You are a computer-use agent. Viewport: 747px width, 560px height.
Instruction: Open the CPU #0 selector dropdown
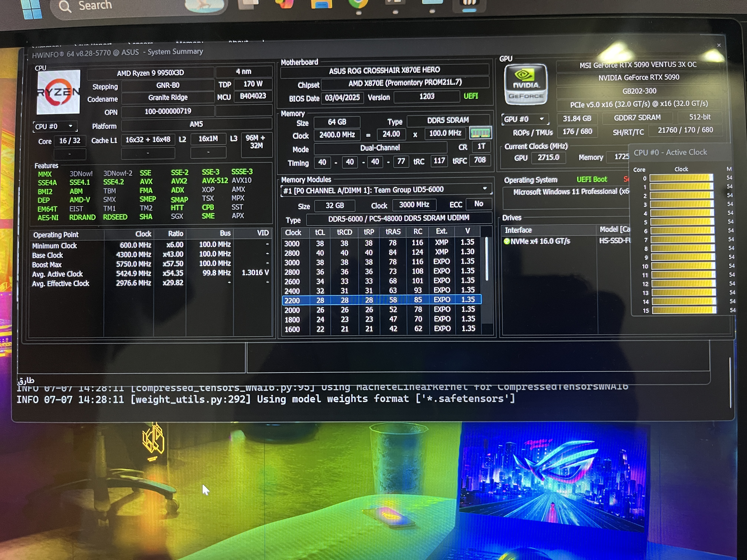[x=55, y=127]
